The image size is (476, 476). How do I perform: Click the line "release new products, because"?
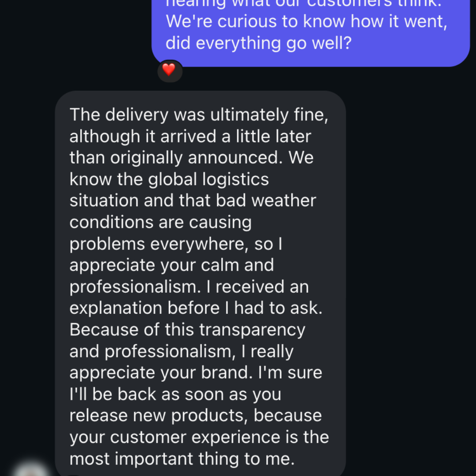point(196,416)
